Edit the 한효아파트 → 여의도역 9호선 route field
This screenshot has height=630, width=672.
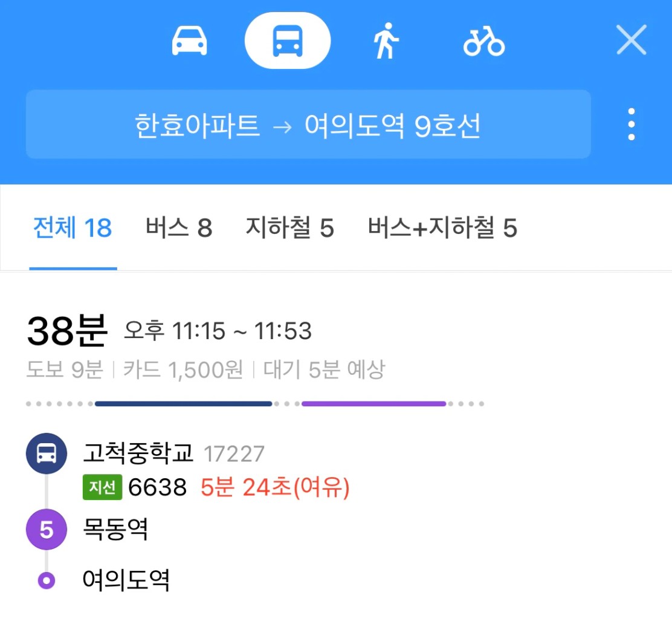(308, 125)
